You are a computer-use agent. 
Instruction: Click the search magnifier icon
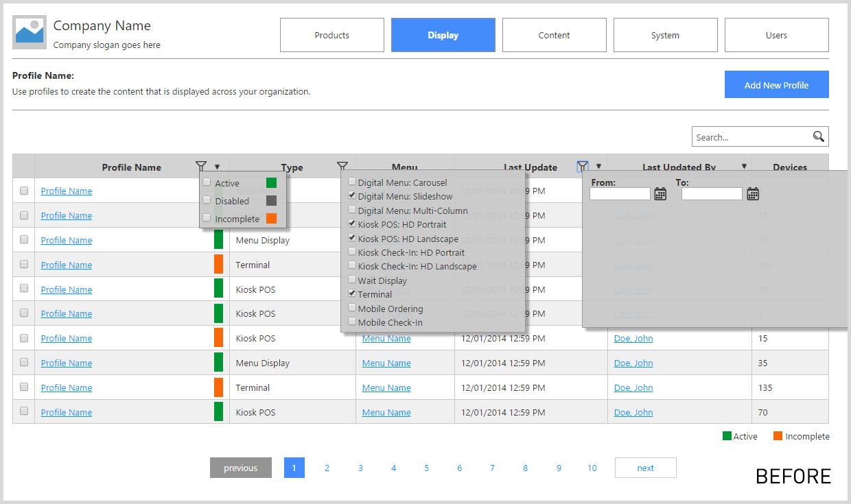pos(818,136)
